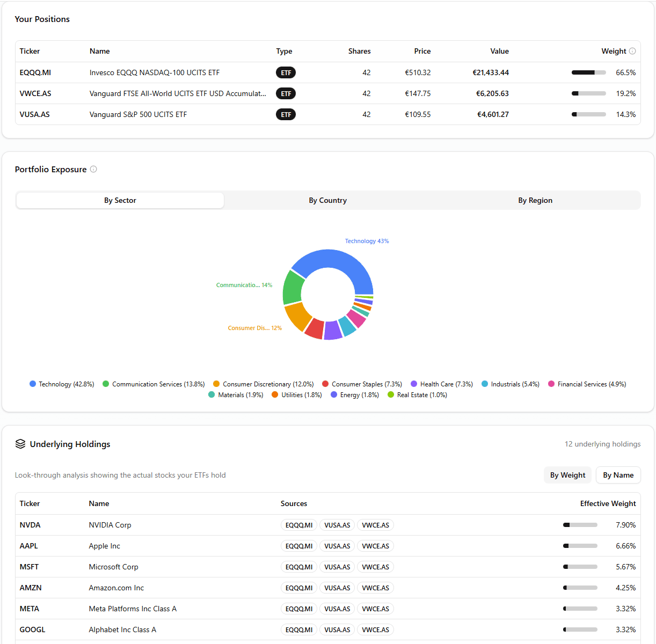Click the Meta Platforms Inc Class A name
Screen dimensions: 656x644
click(x=133, y=609)
